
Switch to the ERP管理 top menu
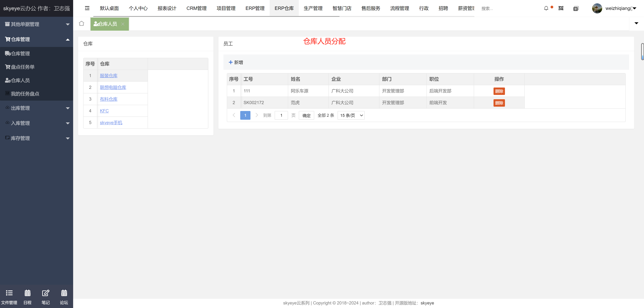tap(255, 8)
